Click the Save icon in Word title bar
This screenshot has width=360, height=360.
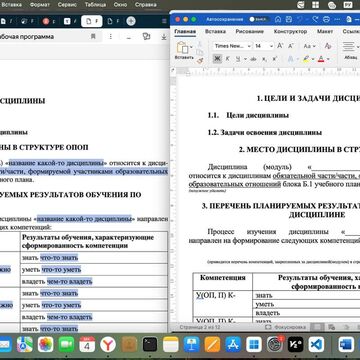tap(289, 19)
